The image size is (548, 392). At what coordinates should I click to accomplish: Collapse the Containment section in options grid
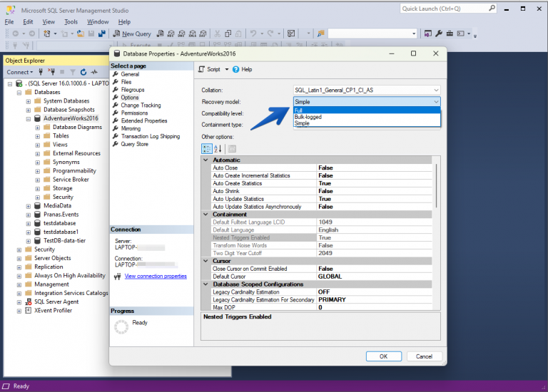point(205,215)
